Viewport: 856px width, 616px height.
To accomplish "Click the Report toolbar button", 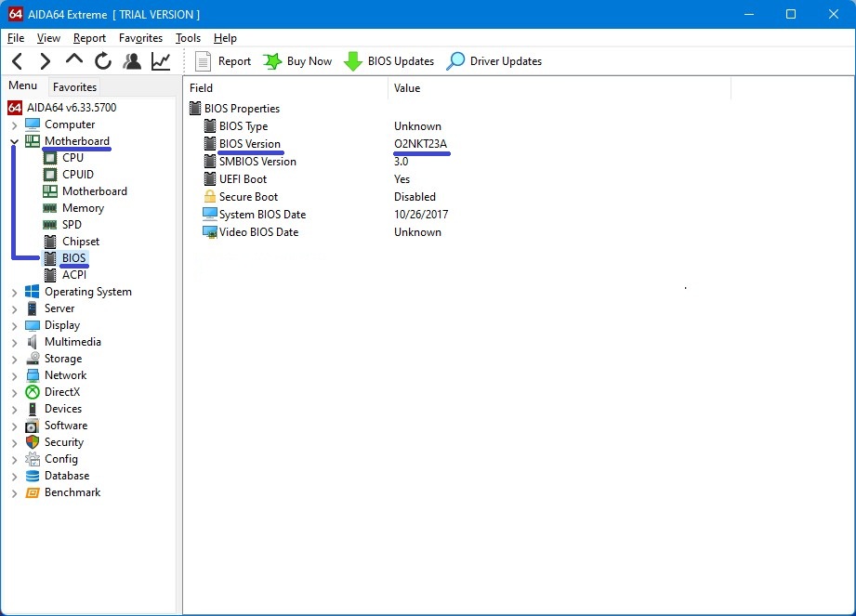I will [x=223, y=61].
